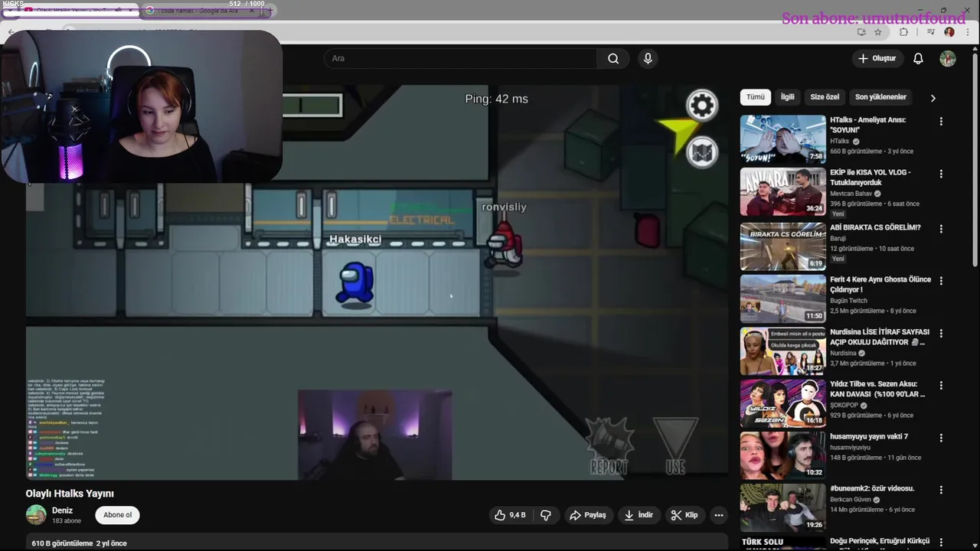Open the HTalks channel link in suggestions
Viewport: 980px width, 551px height.
(x=840, y=142)
